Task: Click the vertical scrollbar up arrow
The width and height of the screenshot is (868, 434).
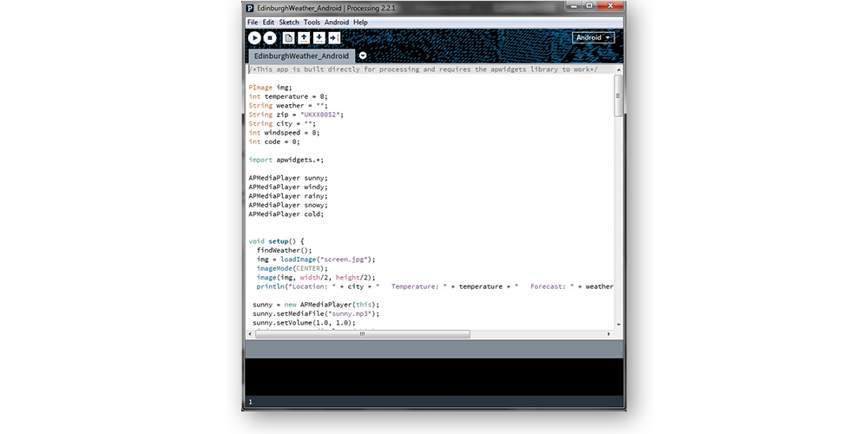Action: tap(618, 69)
